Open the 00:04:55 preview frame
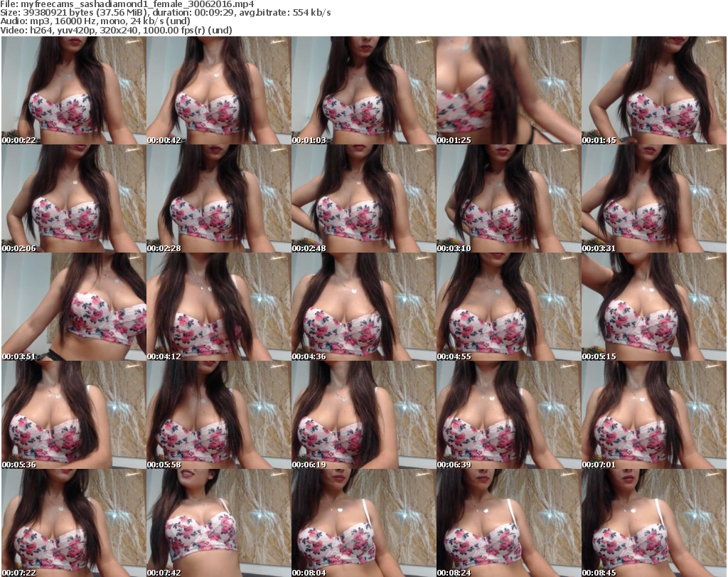Viewport: 728px width, 577px height. (508, 307)
